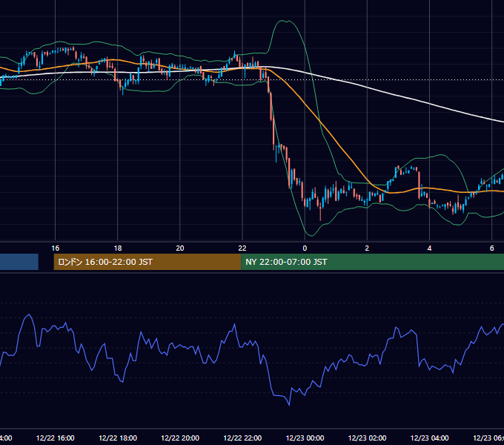Click the NY 22:00-07:00 JST session bar
Image resolution: width=504 pixels, height=445 pixels.
coord(372,262)
